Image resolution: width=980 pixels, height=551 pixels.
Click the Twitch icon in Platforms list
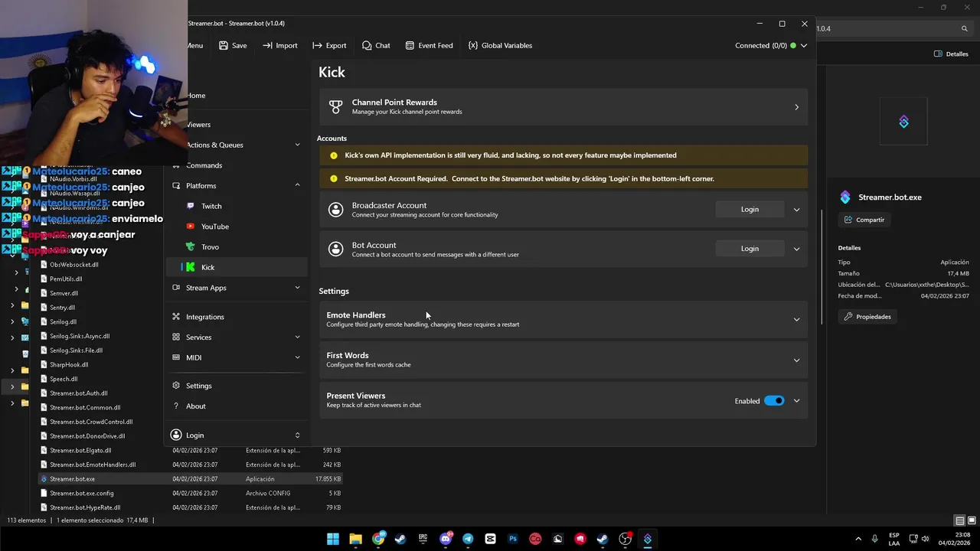(191, 206)
